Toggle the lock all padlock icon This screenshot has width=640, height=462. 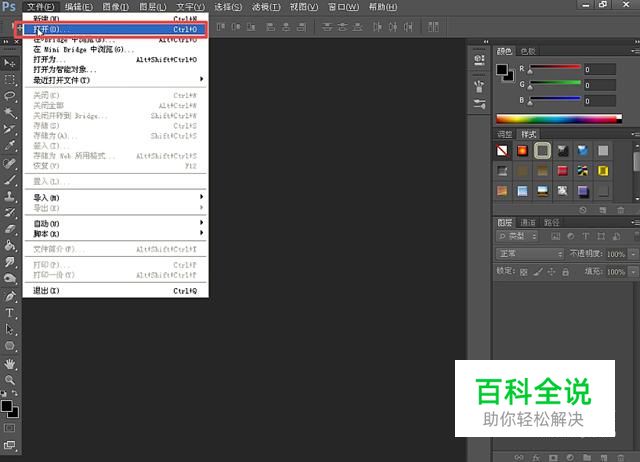pyautogui.click(x=563, y=270)
